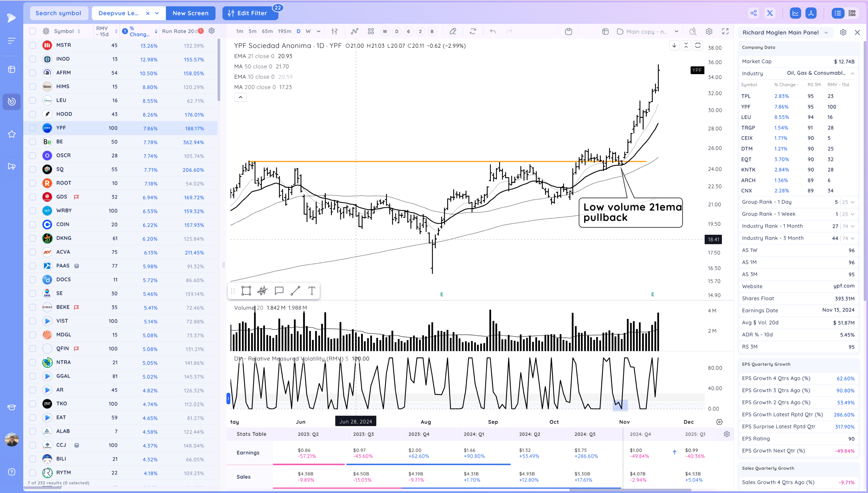Collapse the chart indicator legend
Screen dimensions: 868x493
(240, 98)
